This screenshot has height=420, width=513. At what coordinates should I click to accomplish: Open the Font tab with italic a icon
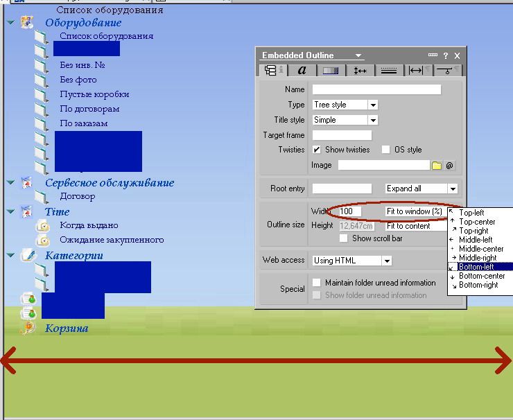(x=302, y=70)
